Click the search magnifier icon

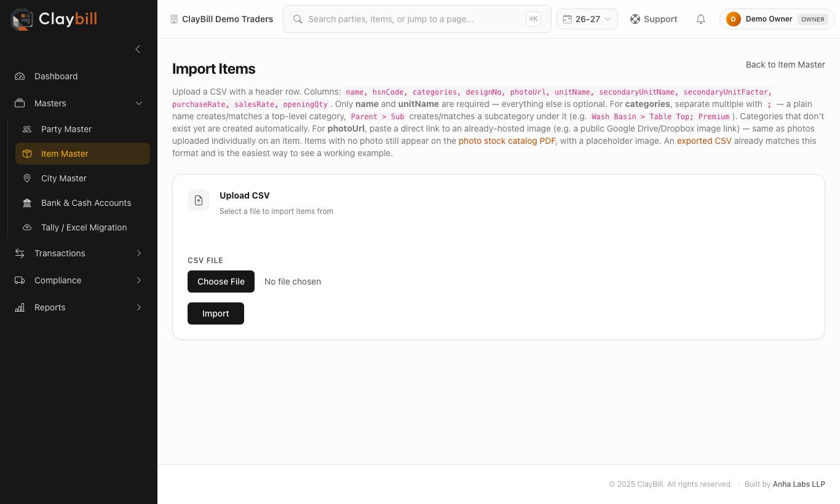point(298,19)
